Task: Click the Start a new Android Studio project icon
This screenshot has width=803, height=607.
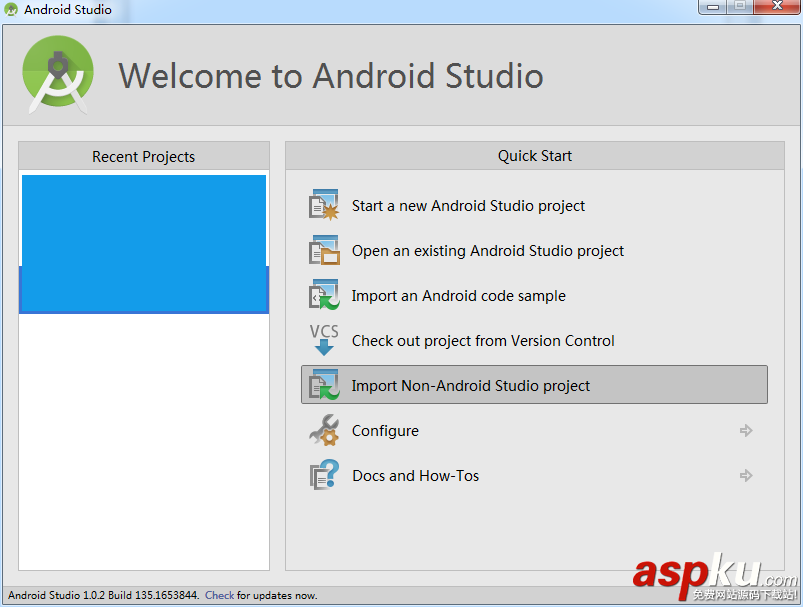Action: pyautogui.click(x=324, y=205)
